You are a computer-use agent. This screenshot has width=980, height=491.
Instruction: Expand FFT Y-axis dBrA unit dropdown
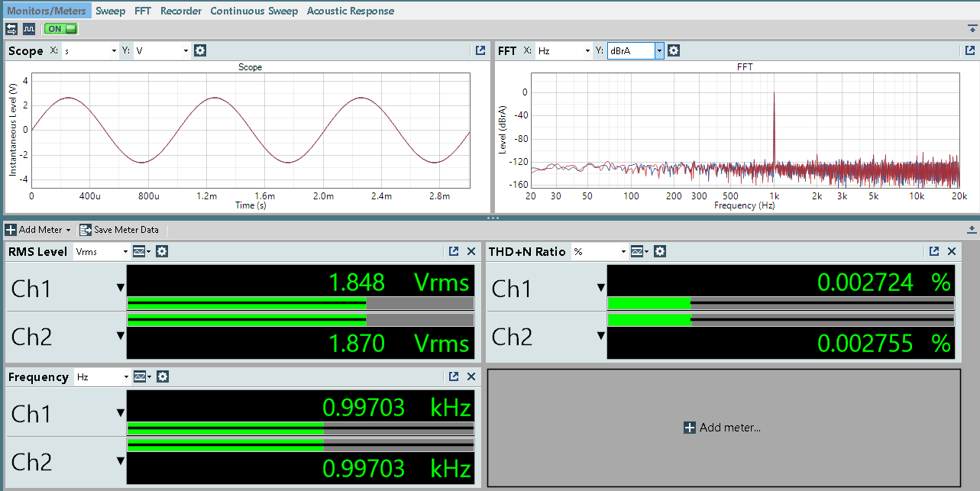(x=659, y=50)
